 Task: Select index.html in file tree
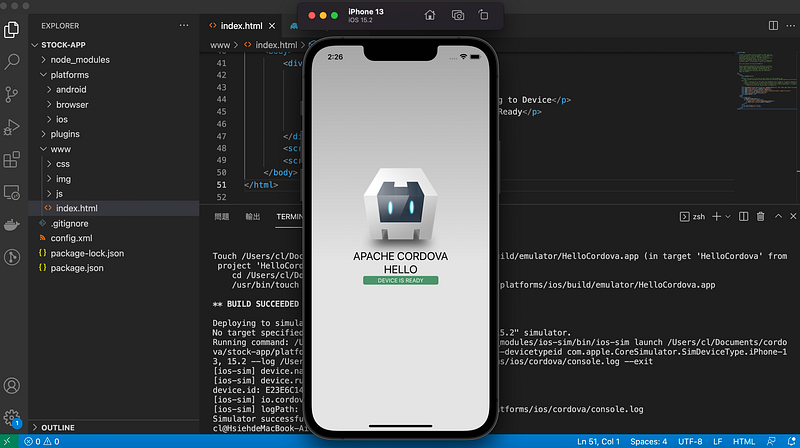click(114, 208)
